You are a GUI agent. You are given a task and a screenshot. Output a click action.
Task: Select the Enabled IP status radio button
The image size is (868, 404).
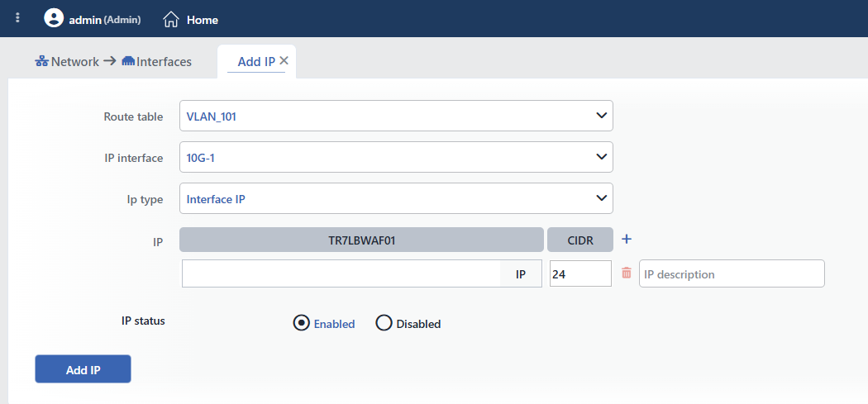coord(301,323)
